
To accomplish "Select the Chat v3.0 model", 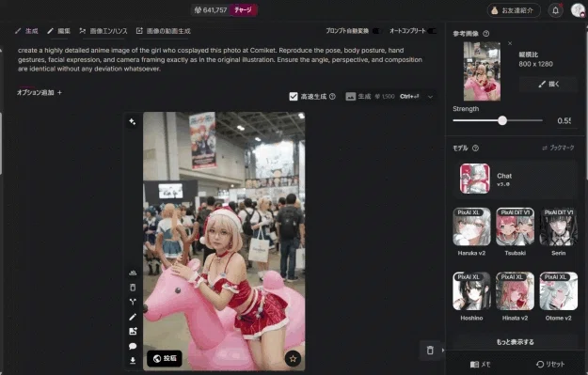I will [516, 179].
